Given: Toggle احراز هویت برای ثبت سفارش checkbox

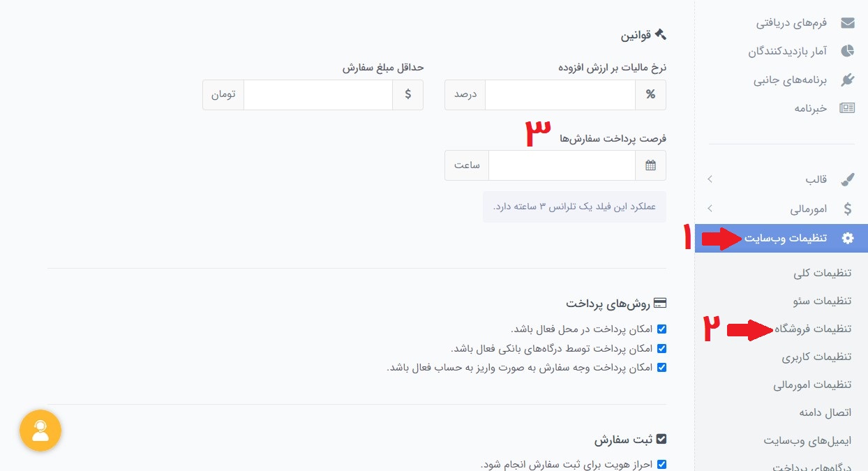Looking at the screenshot, I should coord(661,463).
